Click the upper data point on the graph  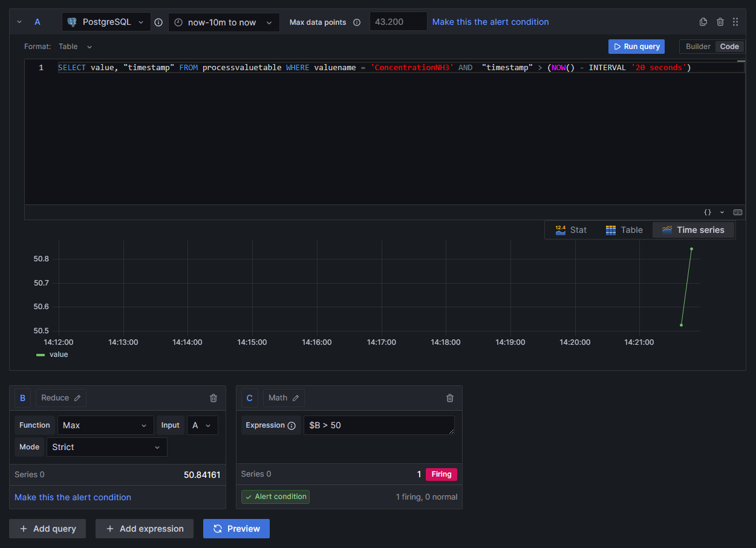[691, 249]
